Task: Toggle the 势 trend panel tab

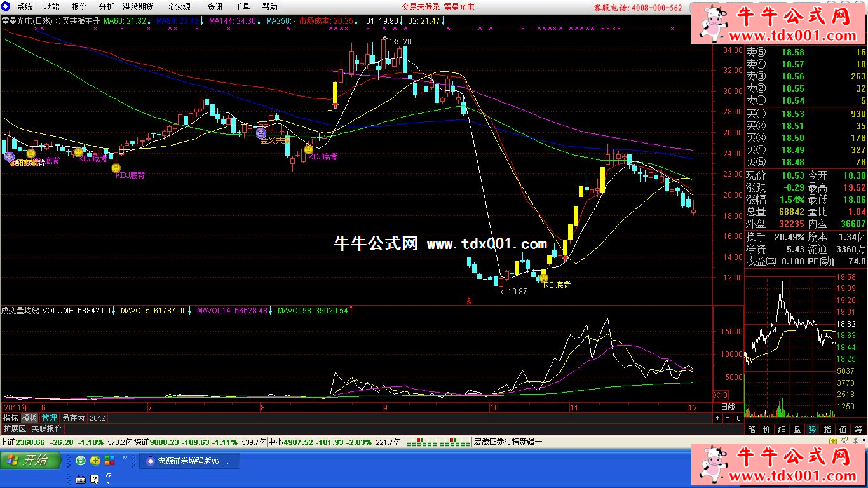Action: (812, 430)
